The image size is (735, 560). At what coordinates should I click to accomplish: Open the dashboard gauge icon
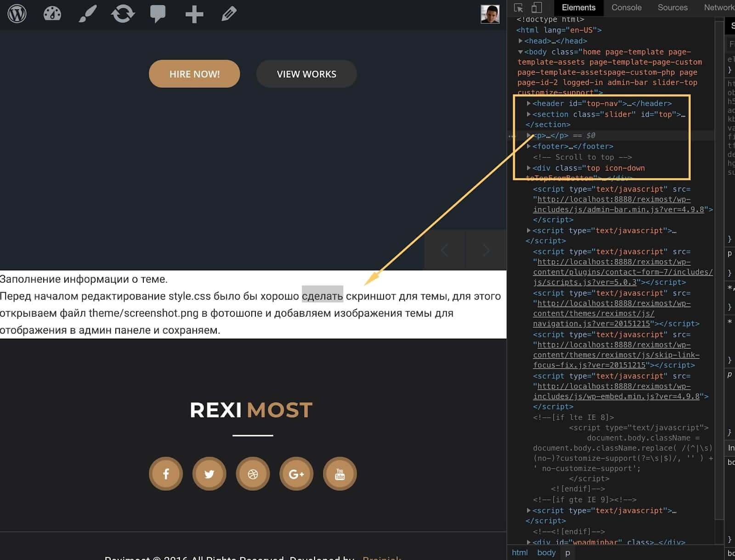coord(52,14)
